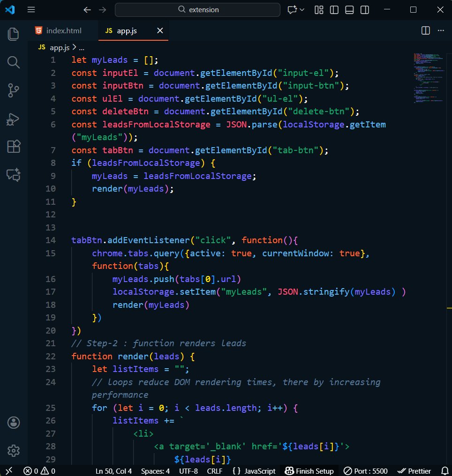Open the Search view in activity bar

coord(14,62)
